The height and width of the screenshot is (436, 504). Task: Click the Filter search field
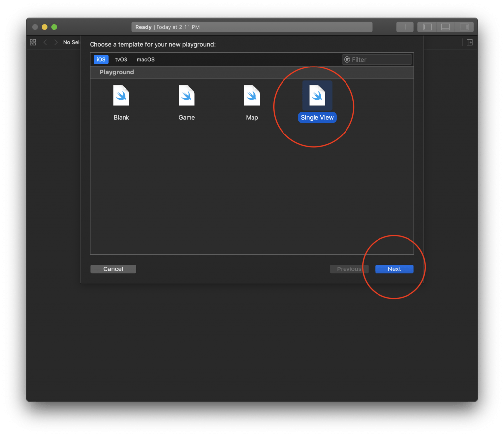pyautogui.click(x=377, y=59)
